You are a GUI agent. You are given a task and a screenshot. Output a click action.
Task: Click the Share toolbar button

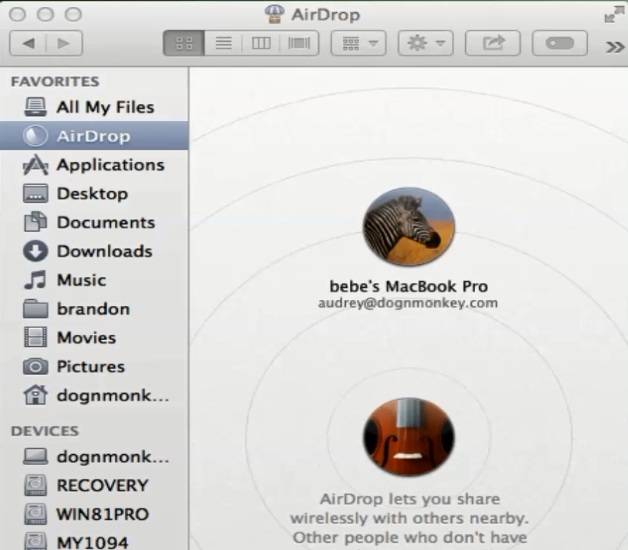[x=494, y=44]
